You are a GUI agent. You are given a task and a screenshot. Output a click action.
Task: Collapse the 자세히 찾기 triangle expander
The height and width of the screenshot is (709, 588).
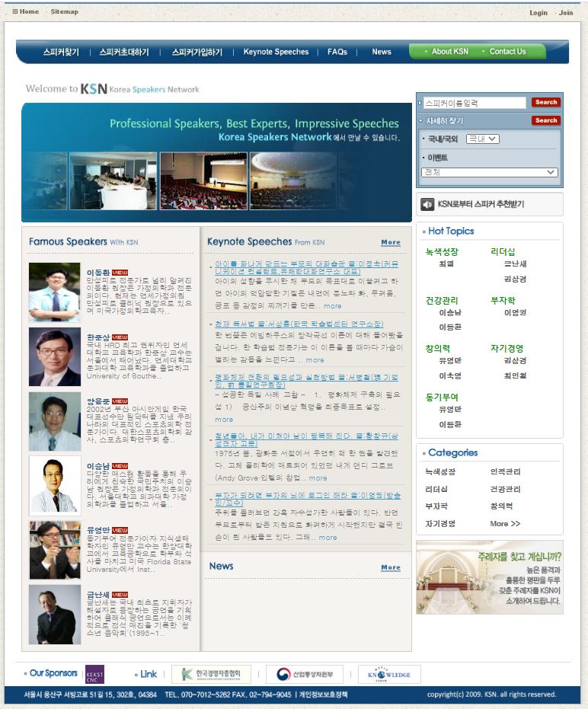[420, 121]
